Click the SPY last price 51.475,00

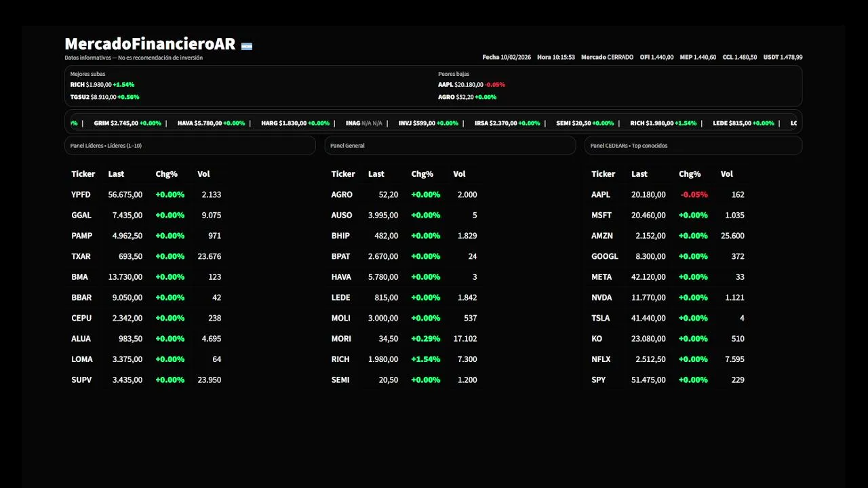(648, 380)
